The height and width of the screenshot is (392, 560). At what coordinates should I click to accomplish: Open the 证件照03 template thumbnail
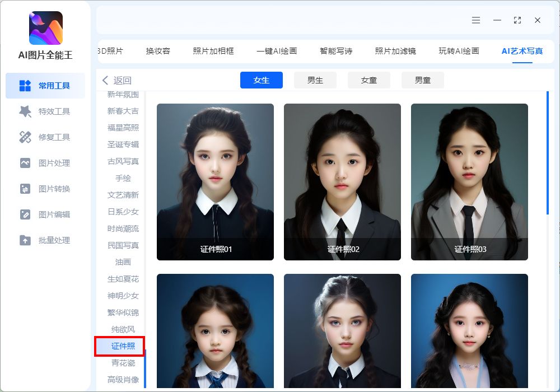click(469, 181)
